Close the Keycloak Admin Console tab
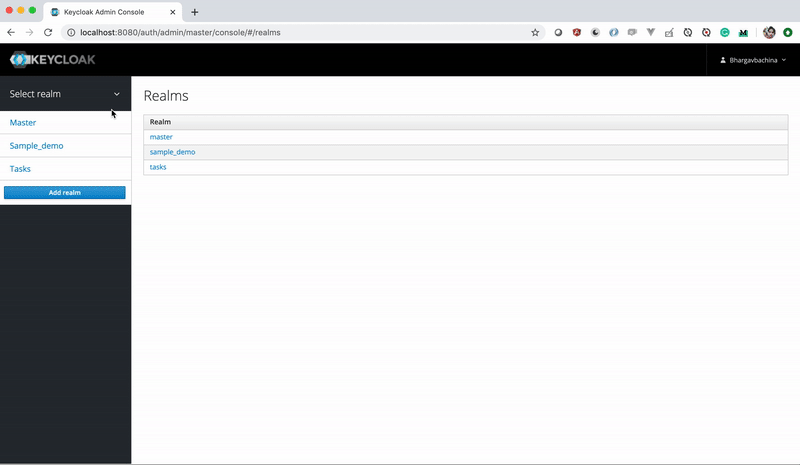The image size is (800, 465). [x=172, y=12]
